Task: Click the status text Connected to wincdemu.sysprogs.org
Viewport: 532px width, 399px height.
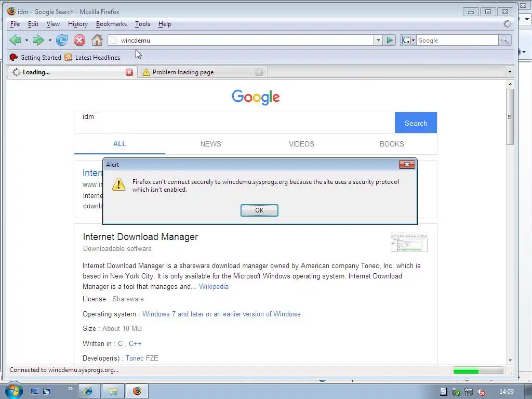Action: 64,370
